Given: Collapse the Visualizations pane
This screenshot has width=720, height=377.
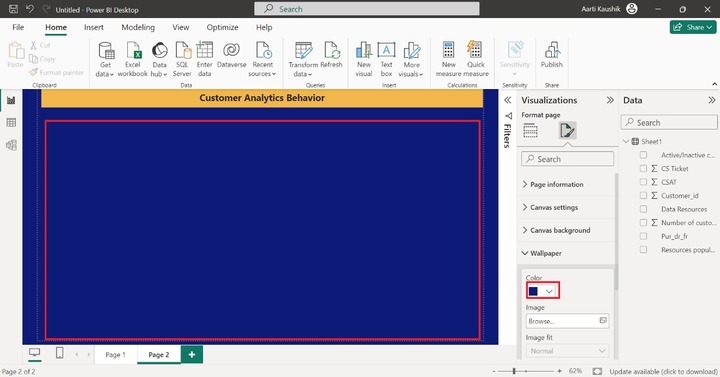Looking at the screenshot, I should 610,100.
